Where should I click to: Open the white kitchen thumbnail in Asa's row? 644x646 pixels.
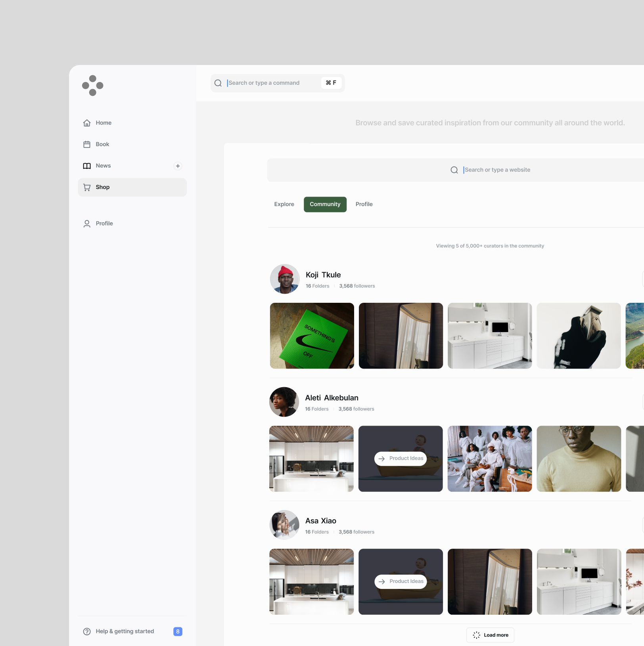[579, 581]
